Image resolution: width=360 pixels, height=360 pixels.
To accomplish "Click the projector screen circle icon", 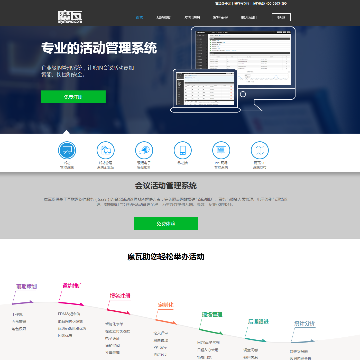I will click(x=221, y=150).
